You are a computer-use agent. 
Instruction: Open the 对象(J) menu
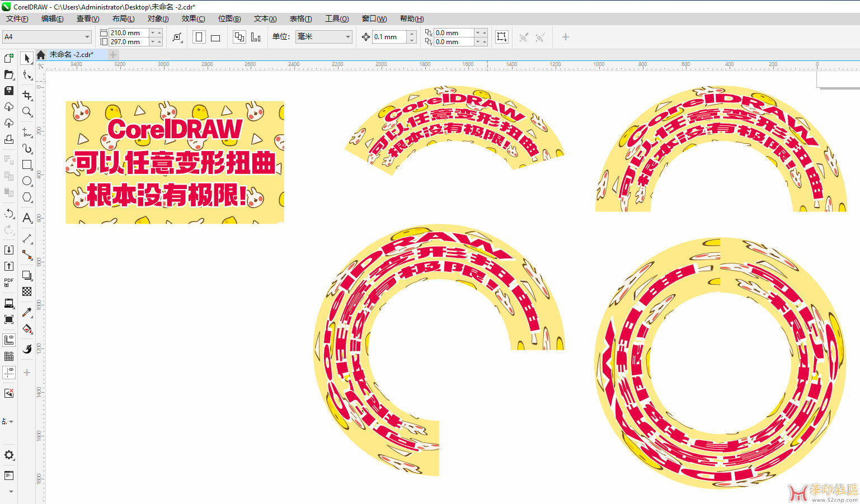(x=158, y=18)
